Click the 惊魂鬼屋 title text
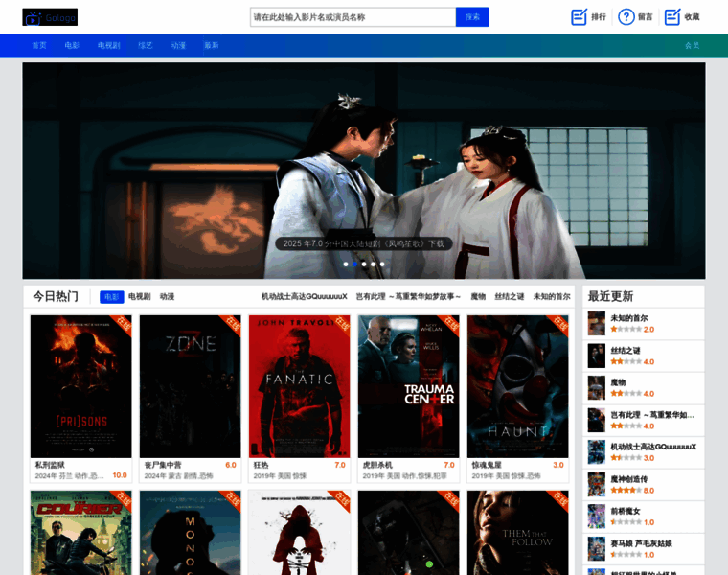The width and height of the screenshot is (728, 575). pos(487,465)
